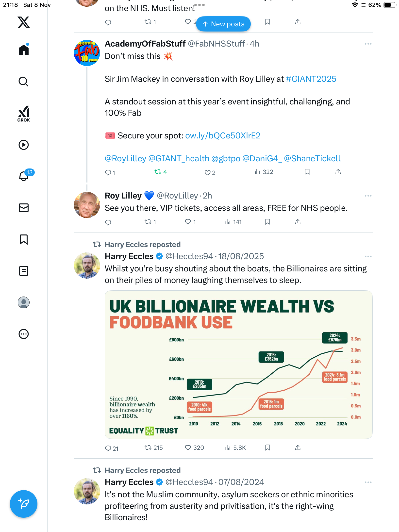Open the #GIANT2025 hashtag
Screen dimensions: 399x532
(311, 79)
